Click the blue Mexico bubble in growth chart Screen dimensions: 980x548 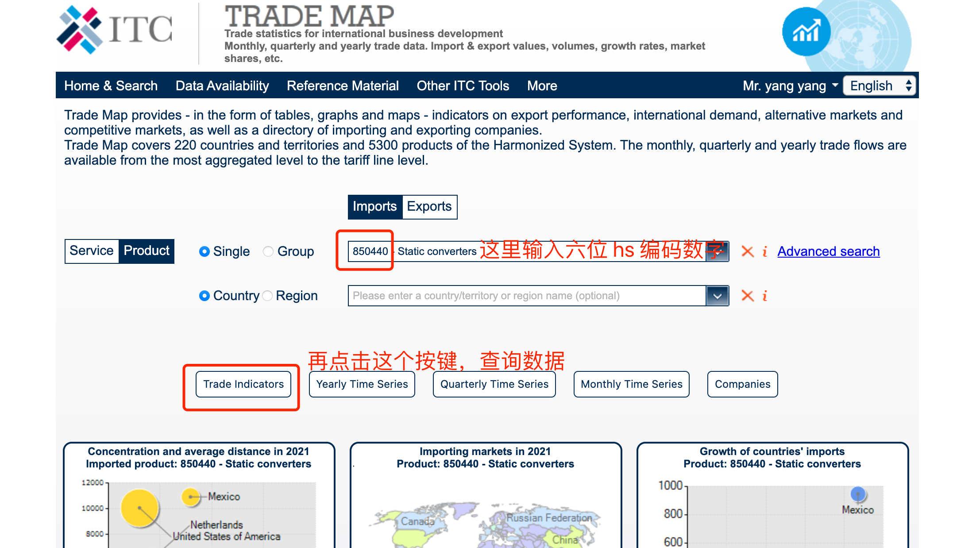point(858,494)
